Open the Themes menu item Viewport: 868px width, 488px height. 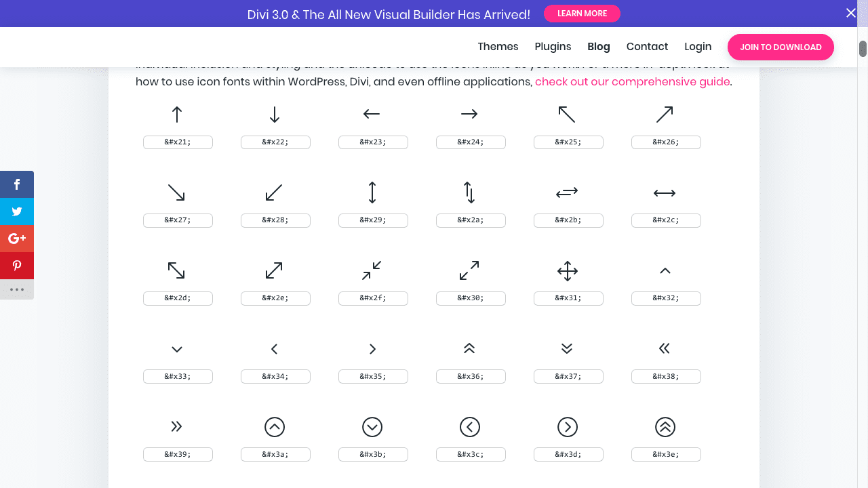(498, 47)
